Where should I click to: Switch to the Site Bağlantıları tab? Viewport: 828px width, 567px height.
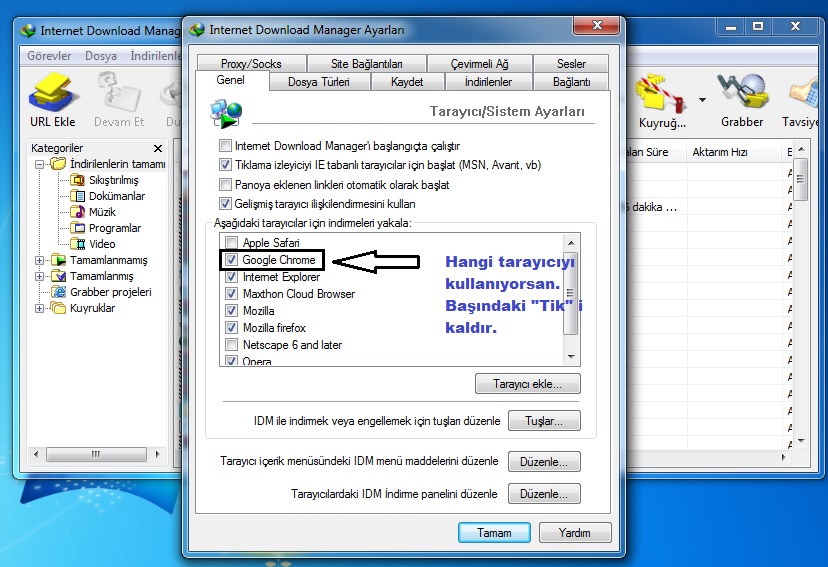click(x=366, y=63)
